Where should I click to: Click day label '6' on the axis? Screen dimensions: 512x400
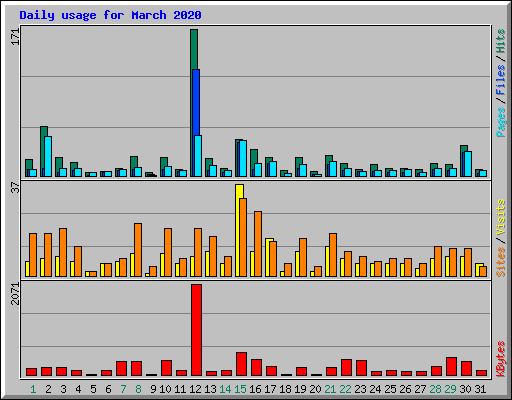(108, 389)
